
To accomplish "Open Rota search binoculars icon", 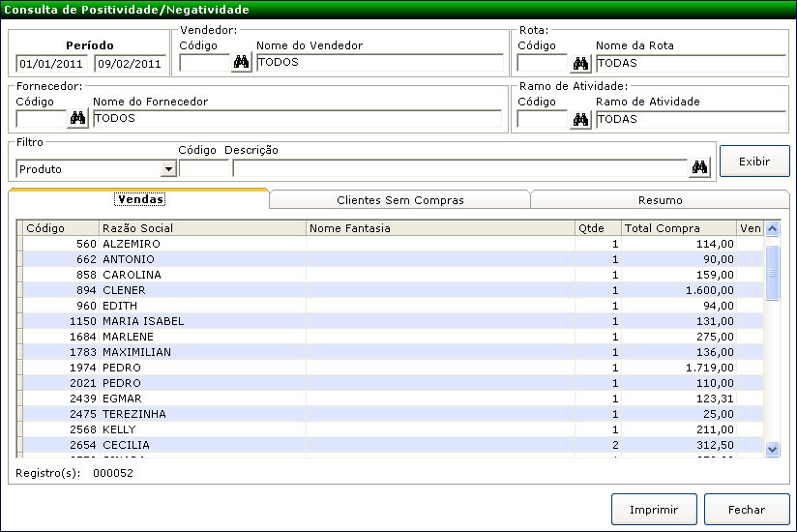I will click(x=580, y=64).
